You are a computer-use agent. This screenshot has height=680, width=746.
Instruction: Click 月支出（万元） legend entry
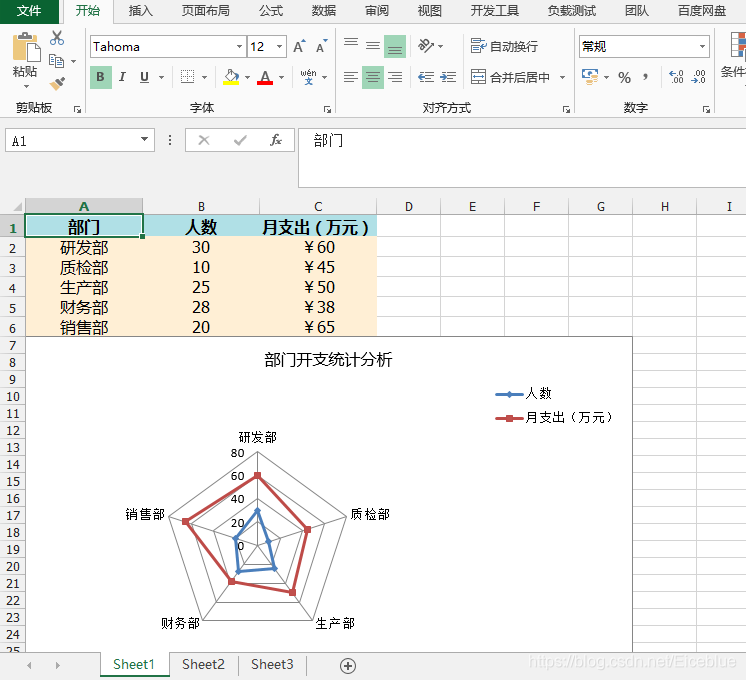pyautogui.click(x=554, y=418)
